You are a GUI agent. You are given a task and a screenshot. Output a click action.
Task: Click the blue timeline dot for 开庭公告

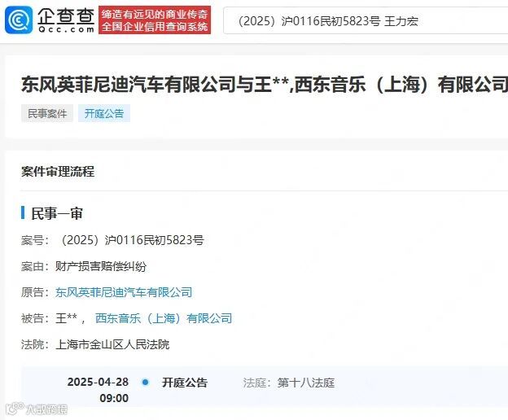(x=146, y=383)
